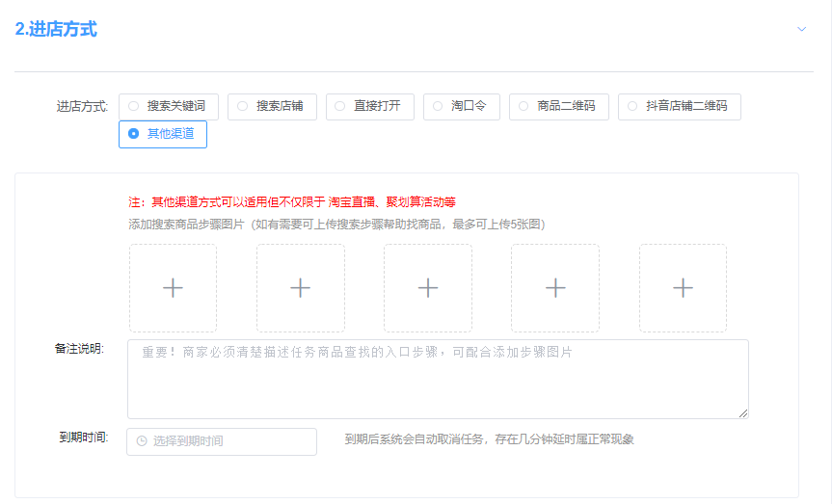Select the 搜索店铺 radio option
Screen dimensions: 832x504
[x=272, y=106]
